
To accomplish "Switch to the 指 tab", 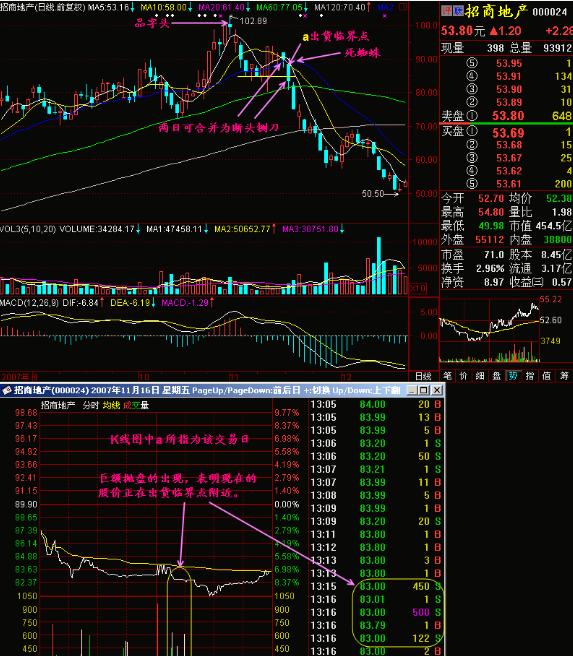I will point(530,376).
